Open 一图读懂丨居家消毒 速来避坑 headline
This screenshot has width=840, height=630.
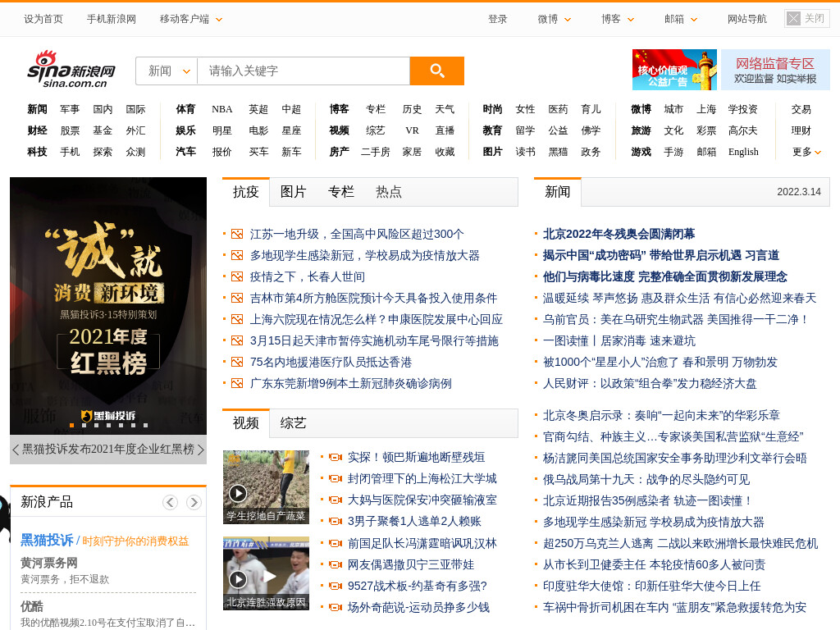tap(619, 340)
